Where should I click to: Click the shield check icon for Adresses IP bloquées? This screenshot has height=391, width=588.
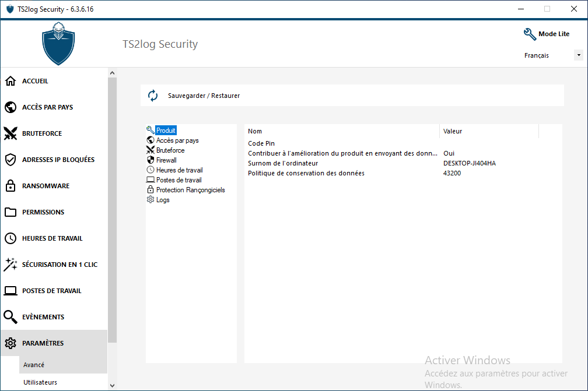click(x=10, y=160)
